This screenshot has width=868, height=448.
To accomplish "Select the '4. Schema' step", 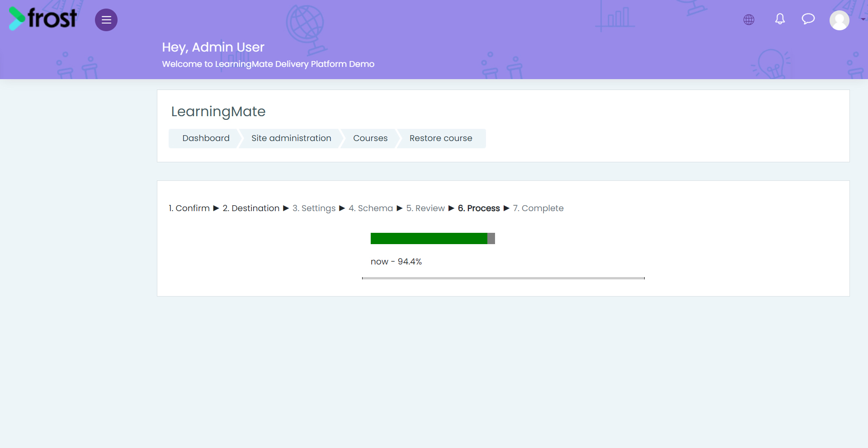I will pyautogui.click(x=371, y=208).
